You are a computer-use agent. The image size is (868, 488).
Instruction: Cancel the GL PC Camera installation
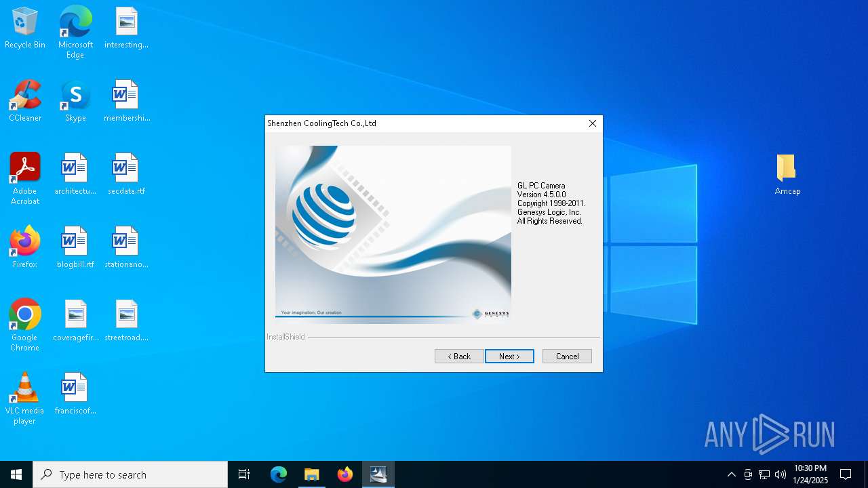click(x=567, y=357)
